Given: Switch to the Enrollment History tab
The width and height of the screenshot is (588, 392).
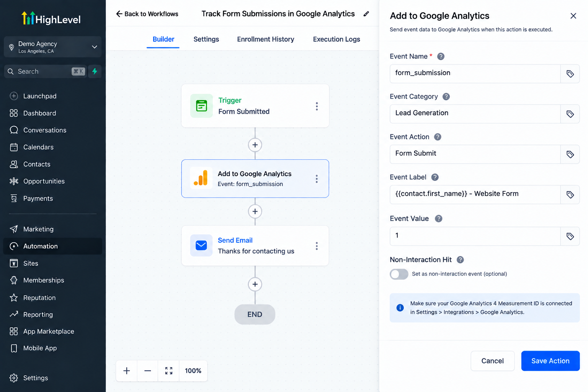Looking at the screenshot, I should 265,39.
